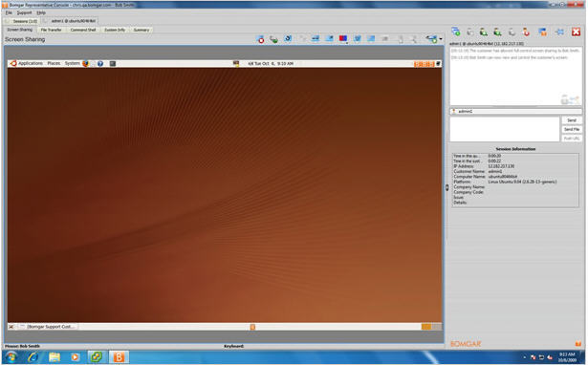Click into the chat message input box
The image size is (588, 365).
point(505,129)
